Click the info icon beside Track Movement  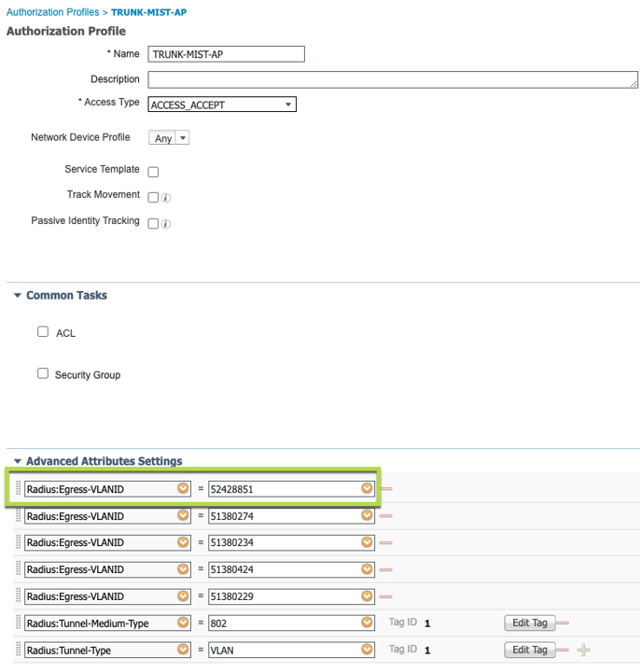point(166,198)
